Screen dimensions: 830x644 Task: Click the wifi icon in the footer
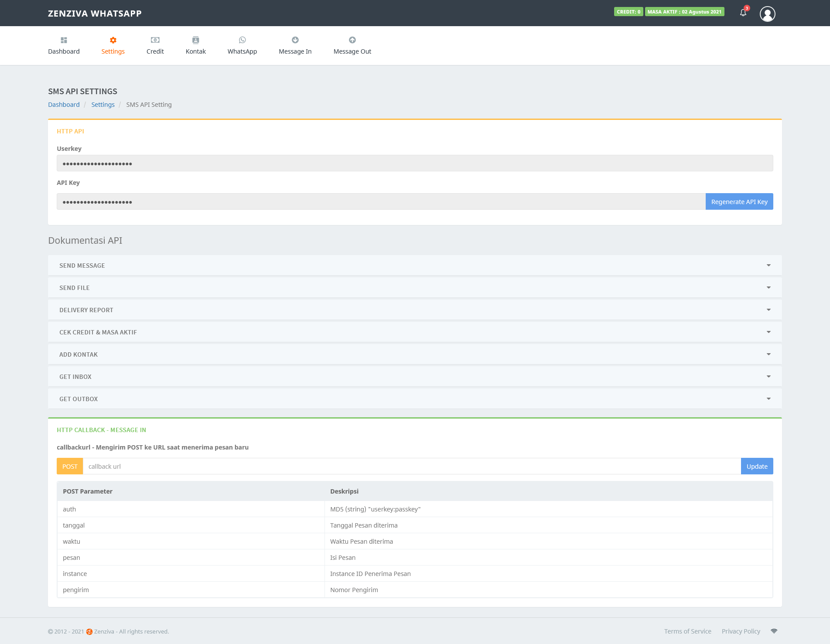[x=774, y=631]
